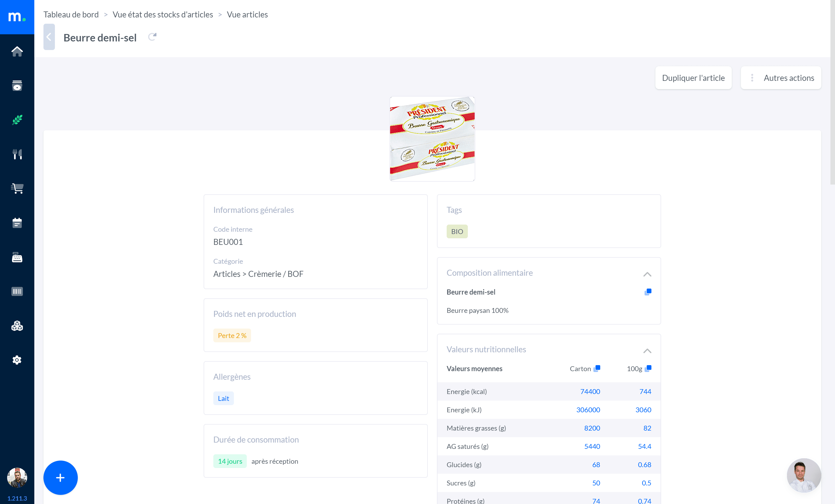Open the jar stock icon in sidebar
Viewport: 835px width, 504px height.
click(17, 86)
